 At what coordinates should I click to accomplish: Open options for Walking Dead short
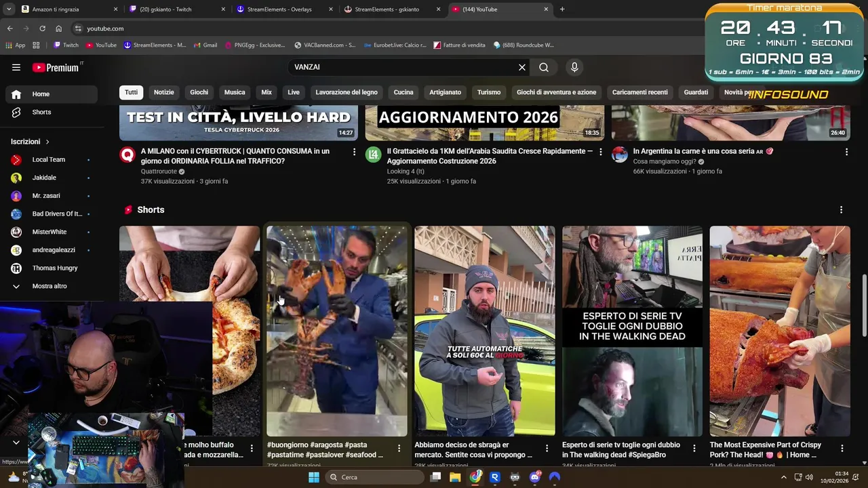[x=694, y=448]
